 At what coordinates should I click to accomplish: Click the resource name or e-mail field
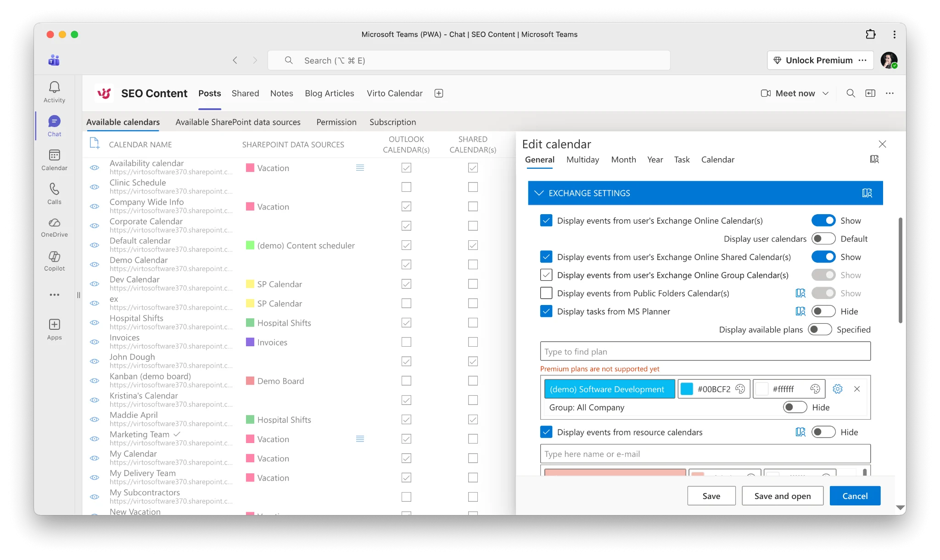(x=705, y=454)
